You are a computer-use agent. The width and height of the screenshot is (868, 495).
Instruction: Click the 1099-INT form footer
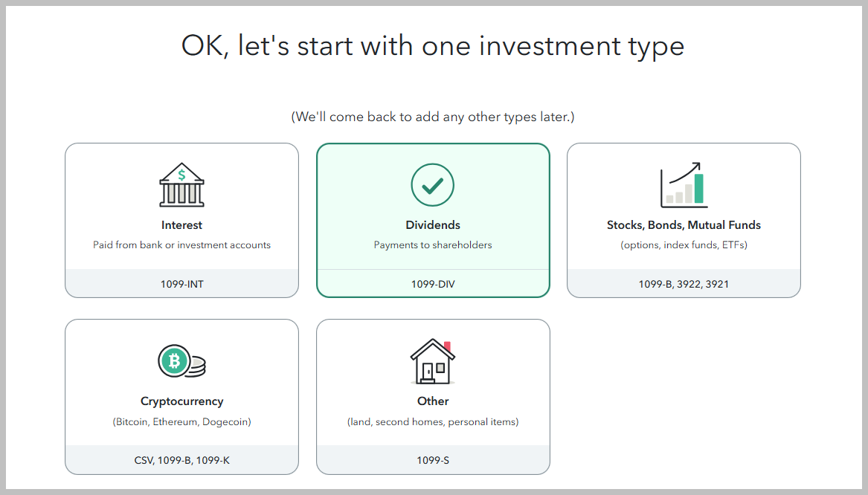[181, 284]
